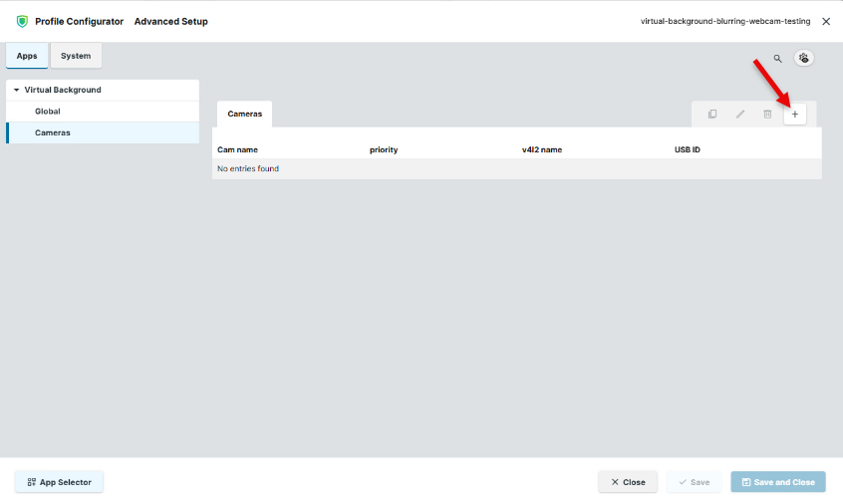
Task: Switch to the System tab
Action: tap(76, 56)
